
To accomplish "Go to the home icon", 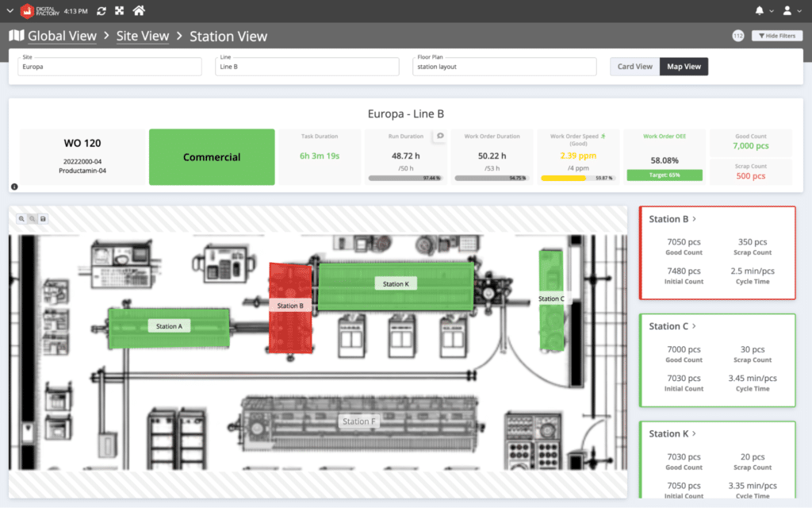I will [139, 10].
